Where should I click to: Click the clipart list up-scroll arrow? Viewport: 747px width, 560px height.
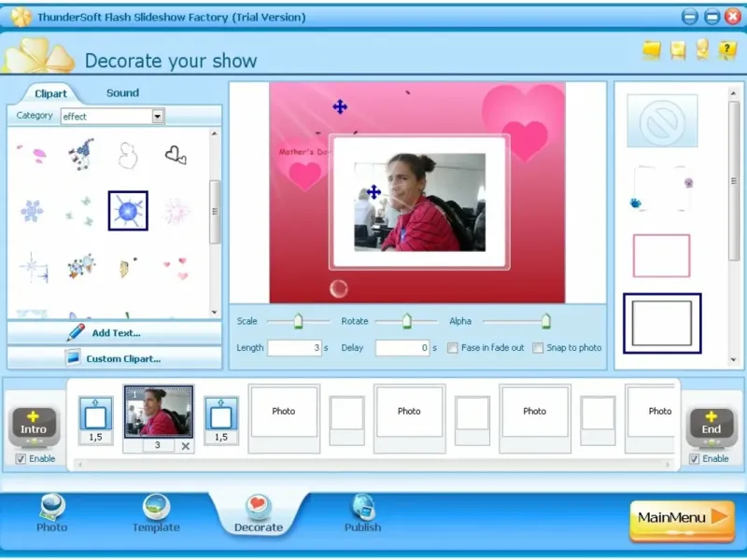tap(215, 133)
